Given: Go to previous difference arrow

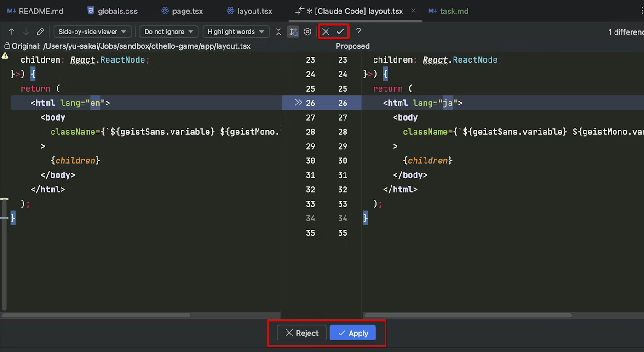Looking at the screenshot, I should 12,32.
